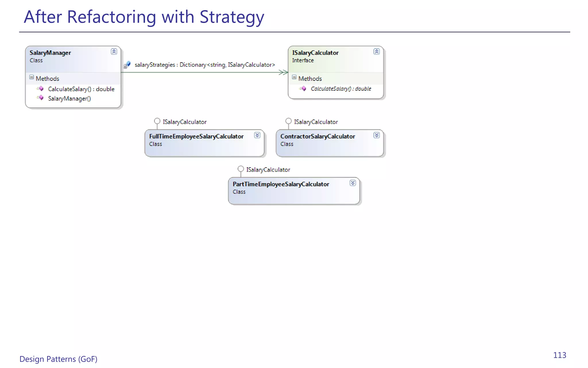Screen dimensions: 588x368
Task: Select the SalaryManager class title
Action: tap(50, 53)
